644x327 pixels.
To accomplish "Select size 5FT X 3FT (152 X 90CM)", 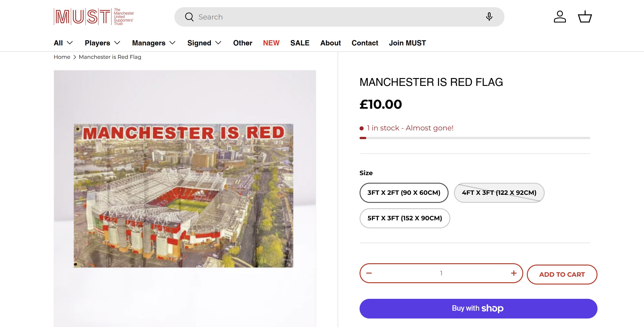I will (405, 218).
